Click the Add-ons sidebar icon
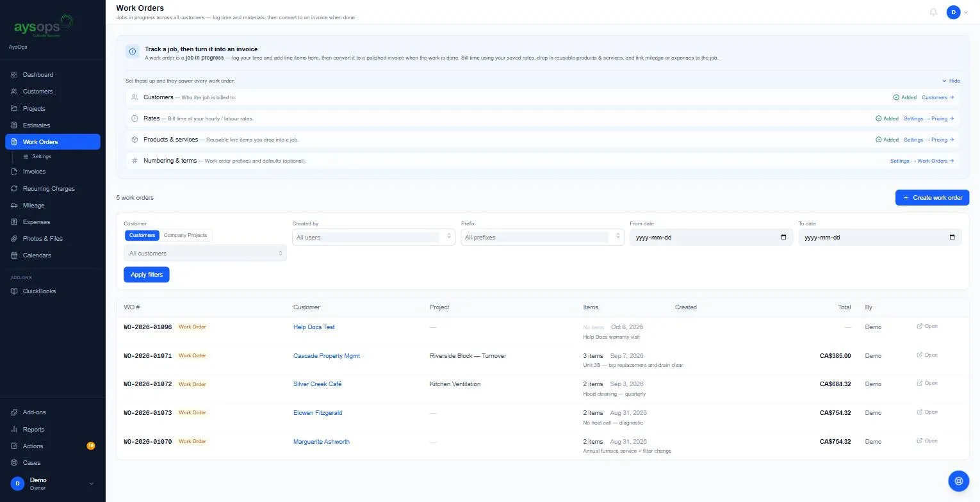 click(14, 412)
